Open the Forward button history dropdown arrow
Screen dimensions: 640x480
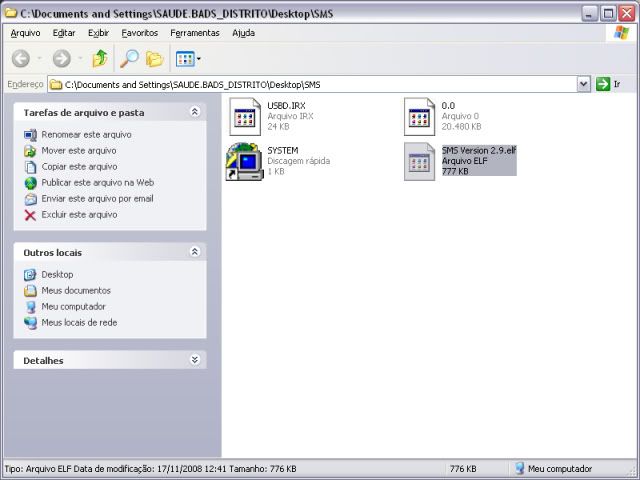point(80,59)
